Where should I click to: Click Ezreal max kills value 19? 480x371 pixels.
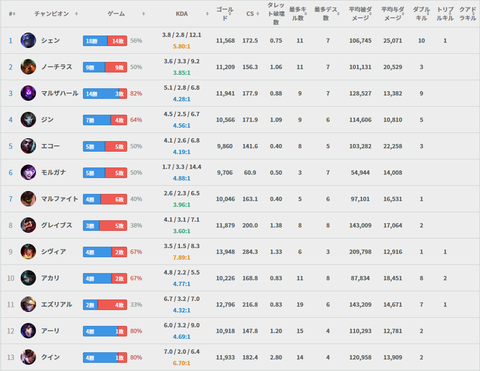[300, 305]
